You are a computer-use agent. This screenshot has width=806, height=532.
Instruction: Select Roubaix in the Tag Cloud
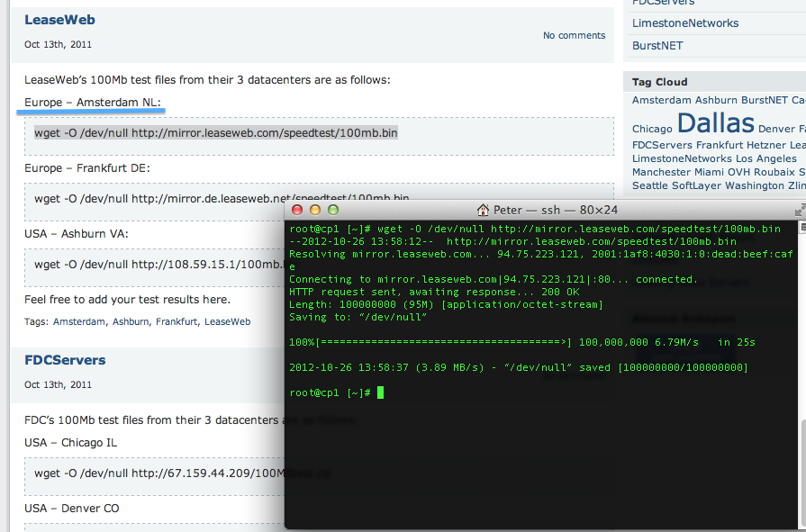[774, 172]
